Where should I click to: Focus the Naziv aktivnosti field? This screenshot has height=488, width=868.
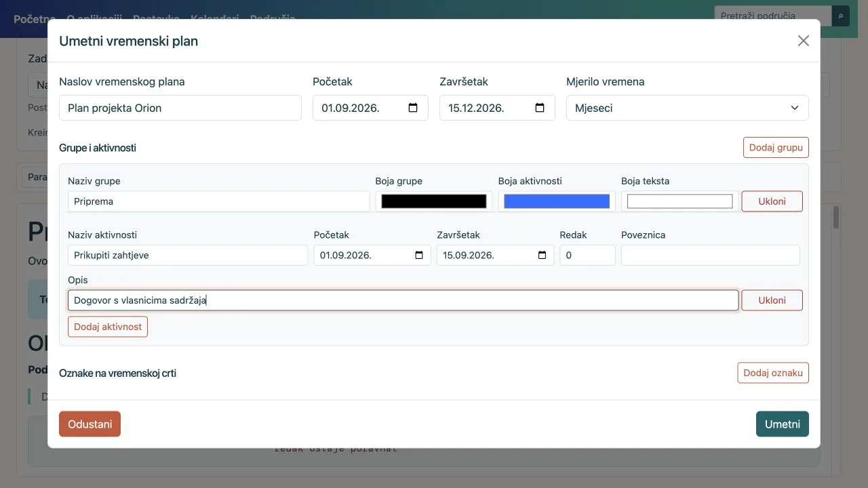pos(188,256)
